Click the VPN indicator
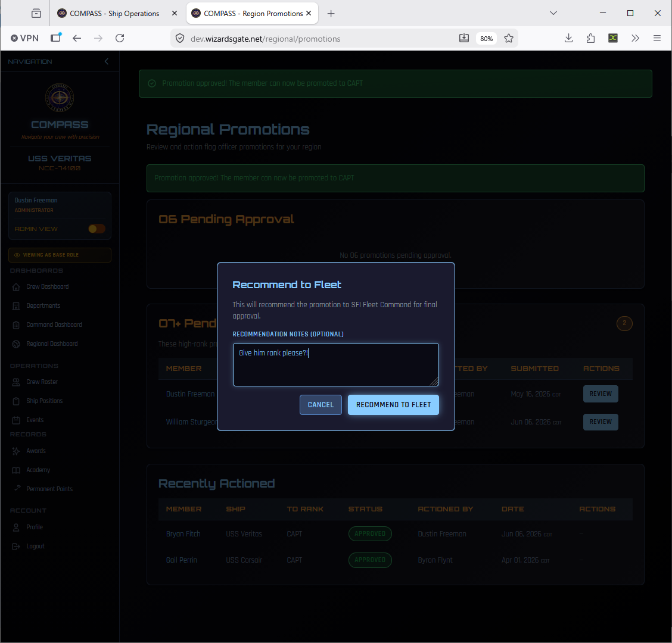The height and width of the screenshot is (643, 672). coord(25,39)
